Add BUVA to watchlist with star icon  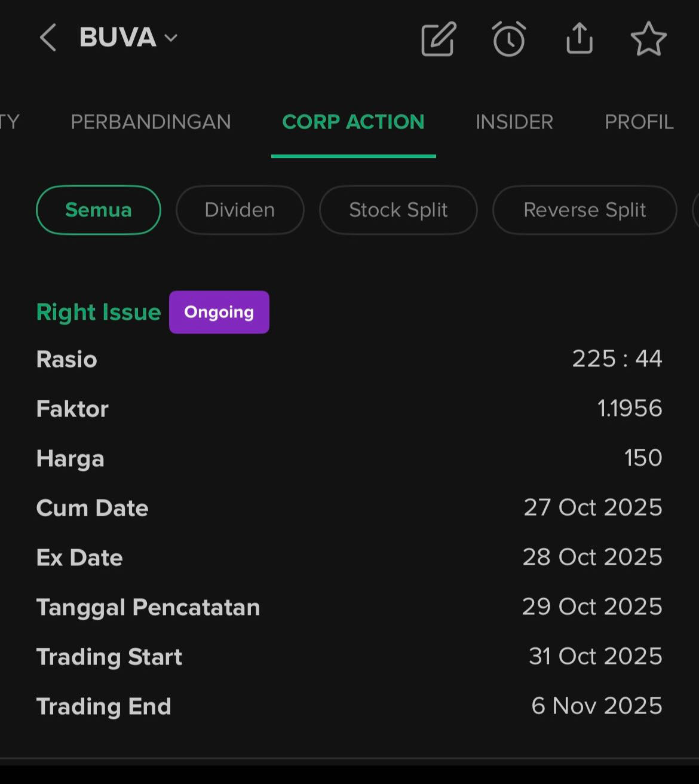coord(648,39)
